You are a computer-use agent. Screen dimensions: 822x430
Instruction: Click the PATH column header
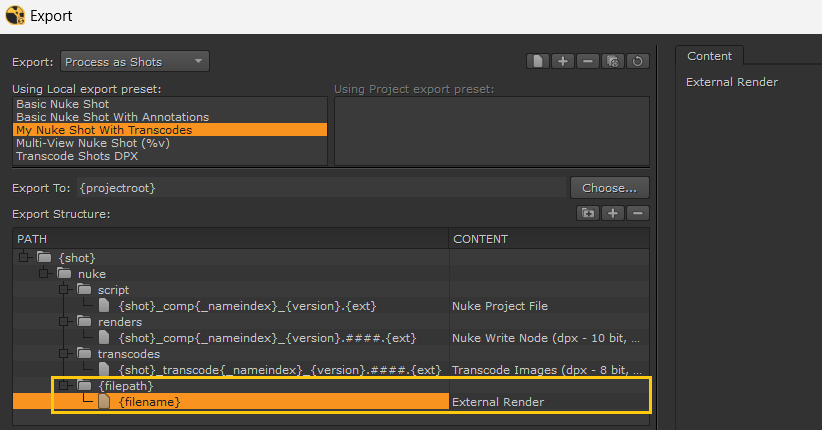click(230, 239)
